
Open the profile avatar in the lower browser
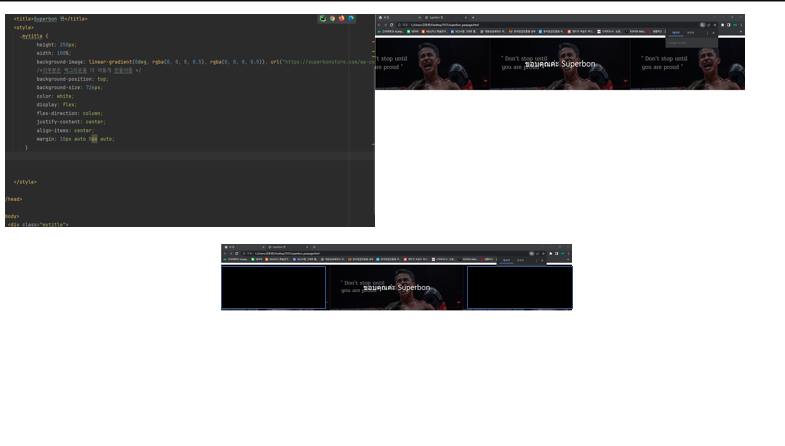(562, 253)
